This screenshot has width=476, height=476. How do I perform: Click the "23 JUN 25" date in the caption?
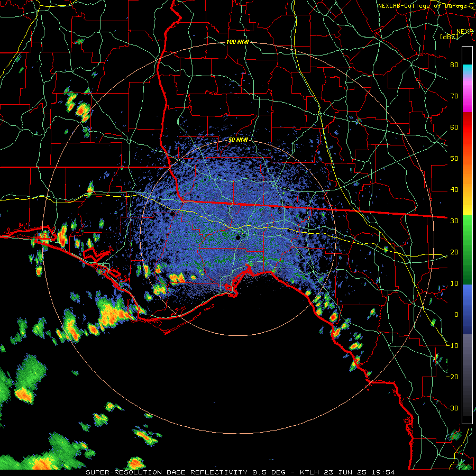pyautogui.click(x=345, y=472)
